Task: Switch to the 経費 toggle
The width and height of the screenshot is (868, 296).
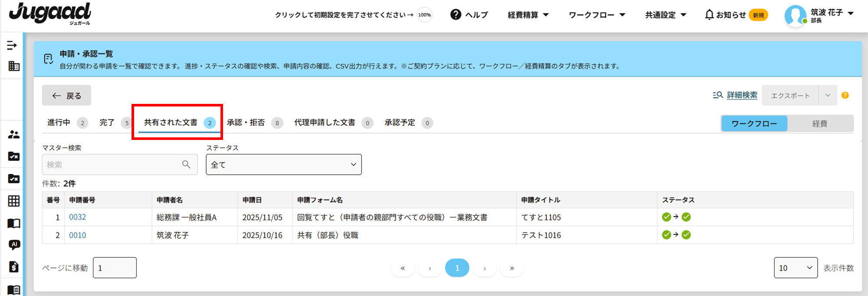Action: click(819, 123)
